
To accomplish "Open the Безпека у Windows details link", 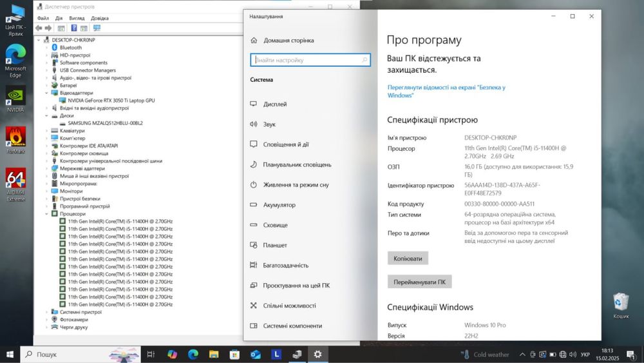I will (x=446, y=92).
